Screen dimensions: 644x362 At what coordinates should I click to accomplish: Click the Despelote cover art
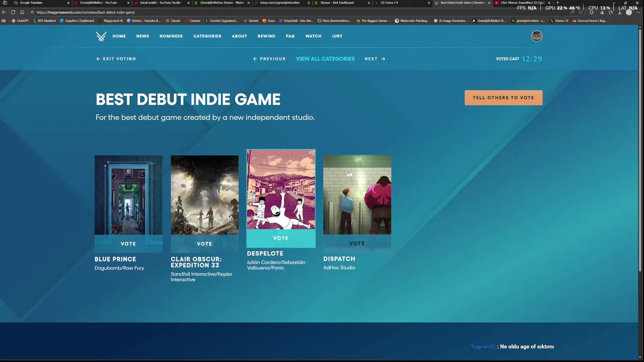point(281,190)
